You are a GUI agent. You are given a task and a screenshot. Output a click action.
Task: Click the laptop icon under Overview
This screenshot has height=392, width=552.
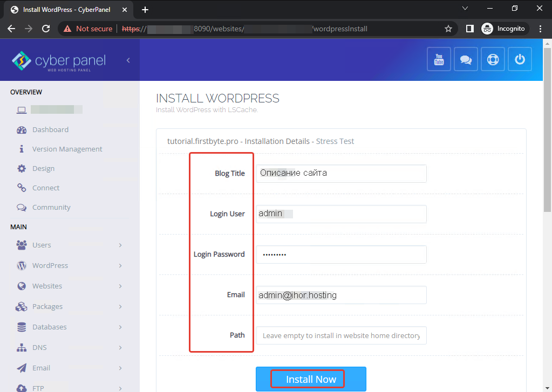[x=22, y=110]
